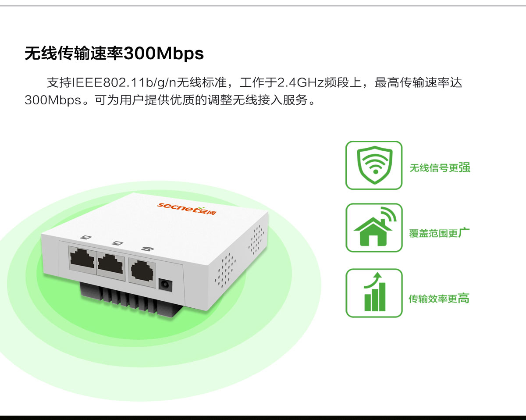Image resolution: width=526 pixels, height=420 pixels.
Task: Click the 传输效率更高 label
Action: 439,299
